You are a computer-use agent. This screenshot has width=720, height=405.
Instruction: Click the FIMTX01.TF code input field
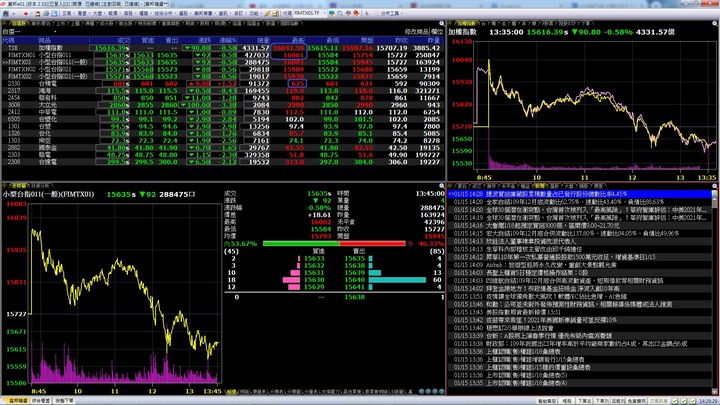point(306,13)
